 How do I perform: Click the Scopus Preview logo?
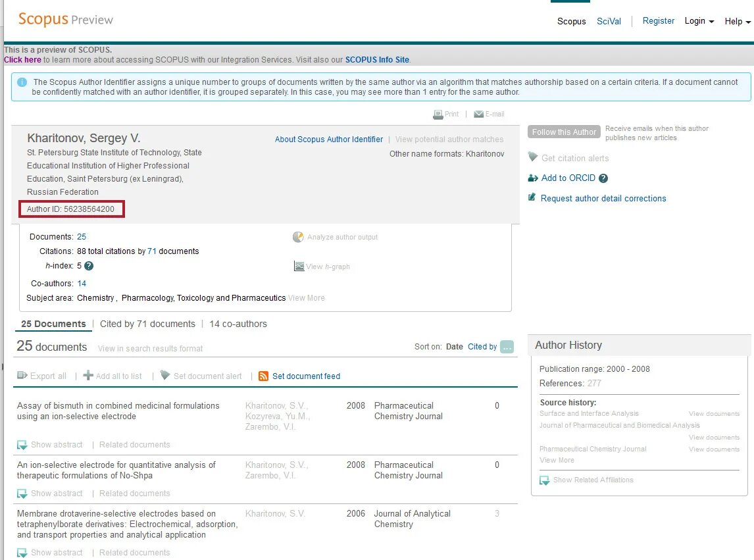(66, 20)
